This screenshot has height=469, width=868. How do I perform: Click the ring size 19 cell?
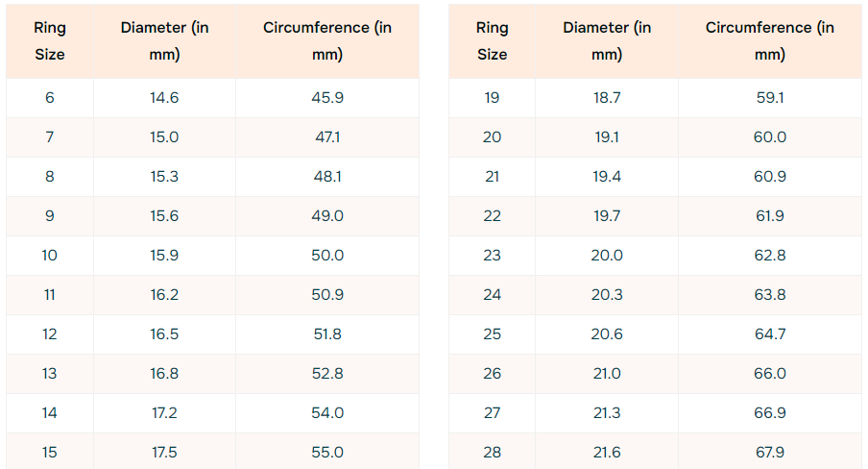tap(492, 98)
